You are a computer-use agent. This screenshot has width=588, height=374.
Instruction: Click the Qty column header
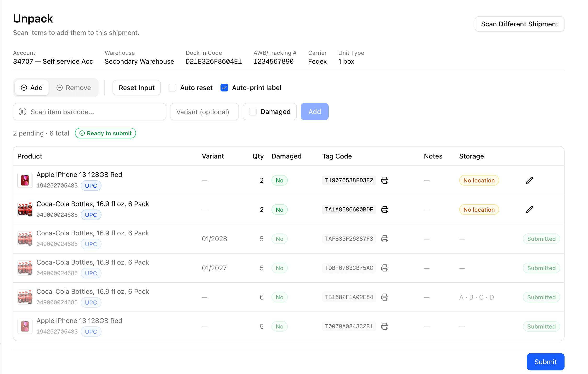[x=258, y=156]
